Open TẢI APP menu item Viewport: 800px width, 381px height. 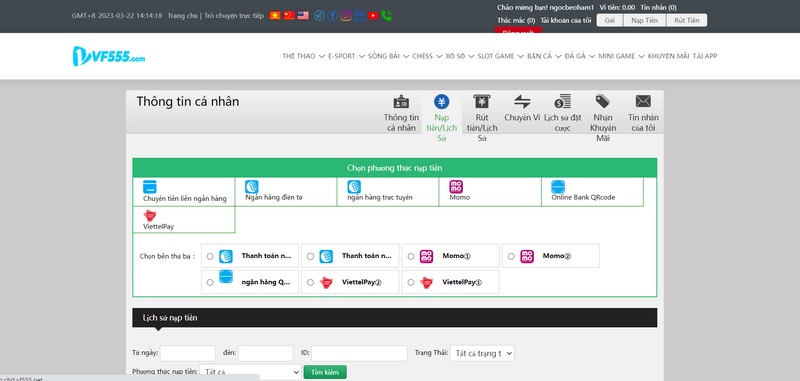[x=705, y=56]
